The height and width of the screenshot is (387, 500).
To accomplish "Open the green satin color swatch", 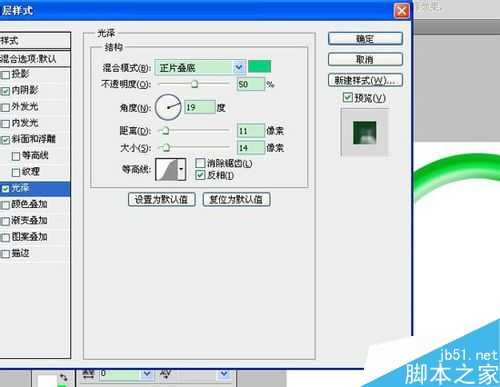I will click(x=260, y=66).
